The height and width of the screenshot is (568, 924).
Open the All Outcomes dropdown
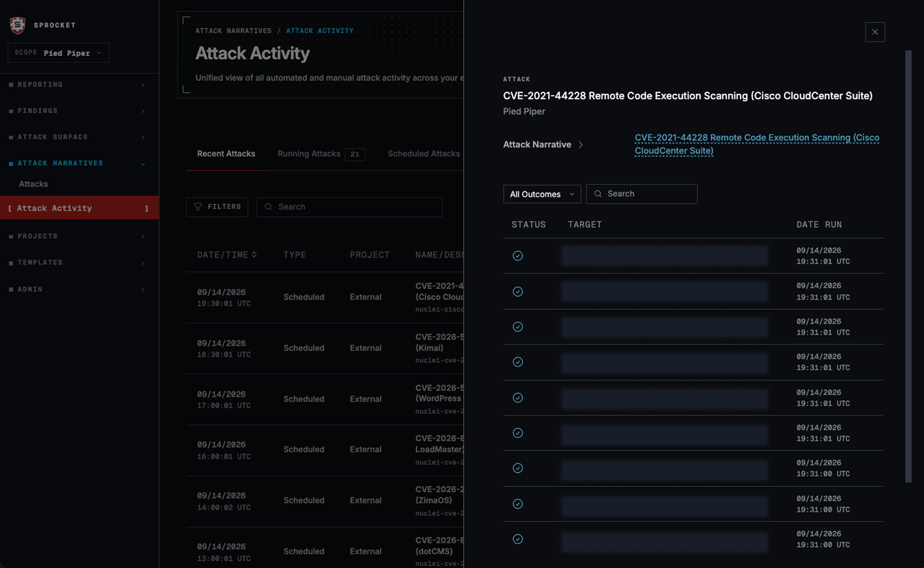[x=542, y=194]
